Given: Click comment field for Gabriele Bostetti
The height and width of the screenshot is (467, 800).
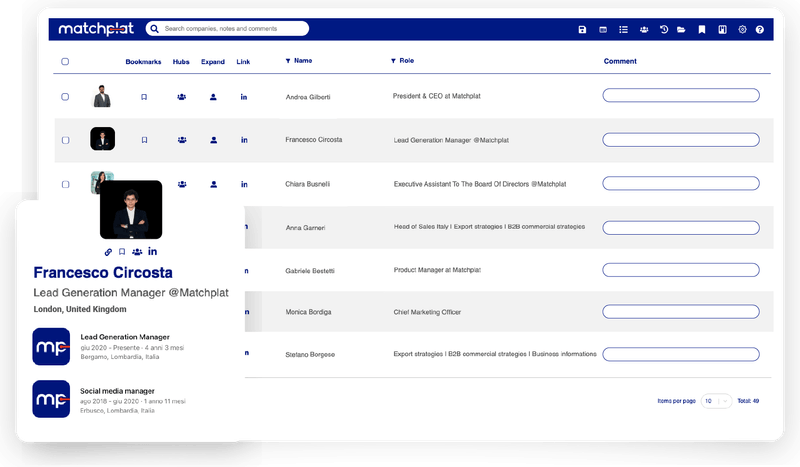Looking at the screenshot, I should [x=681, y=270].
